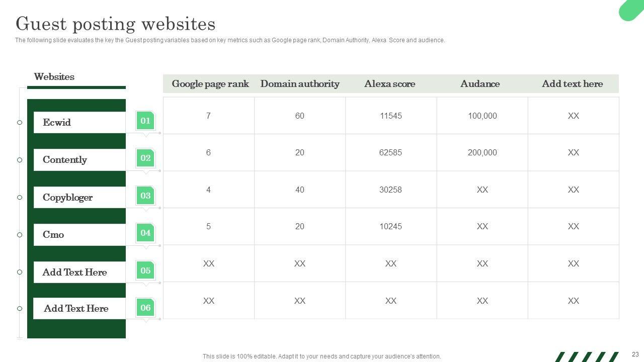The width and height of the screenshot is (644, 362).
Task: Click the green 01 number badge
Action: pyautogui.click(x=145, y=121)
